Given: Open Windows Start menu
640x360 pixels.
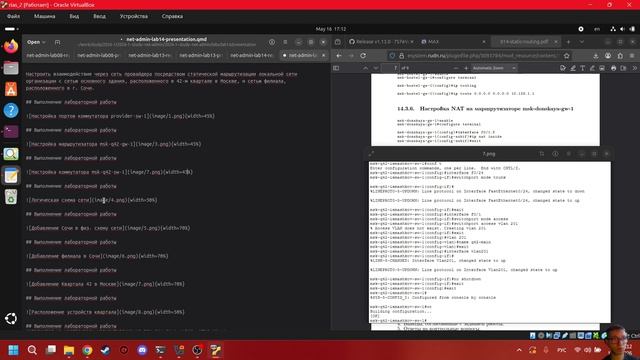Looking at the screenshot, I should (13, 350).
